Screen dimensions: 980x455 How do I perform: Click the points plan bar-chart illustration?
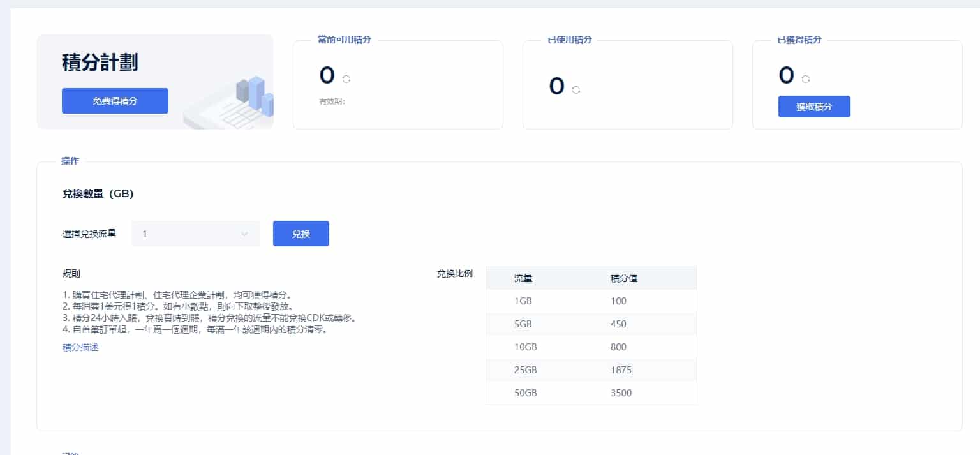click(230, 102)
